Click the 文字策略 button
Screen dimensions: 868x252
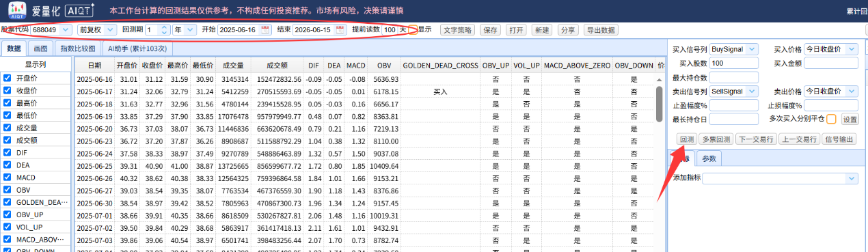click(x=457, y=30)
